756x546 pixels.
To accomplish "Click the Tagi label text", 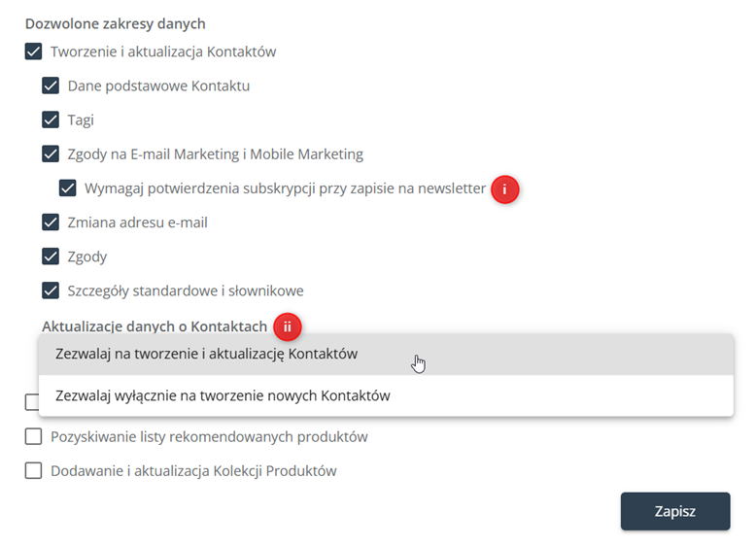I will [81, 120].
